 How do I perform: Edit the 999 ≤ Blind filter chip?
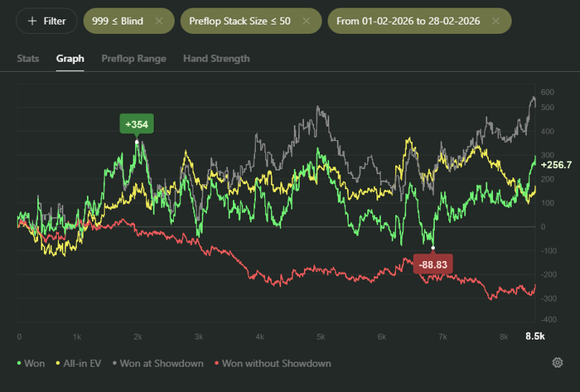118,21
